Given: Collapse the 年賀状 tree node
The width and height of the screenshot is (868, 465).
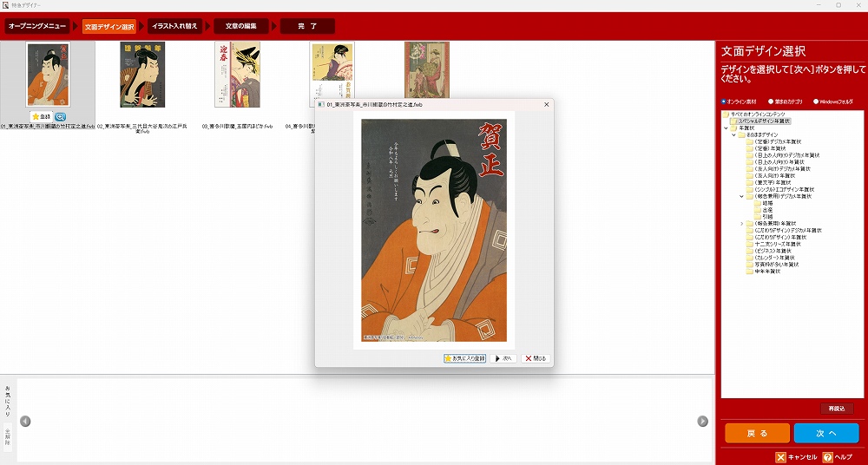Looking at the screenshot, I should pyautogui.click(x=726, y=128).
